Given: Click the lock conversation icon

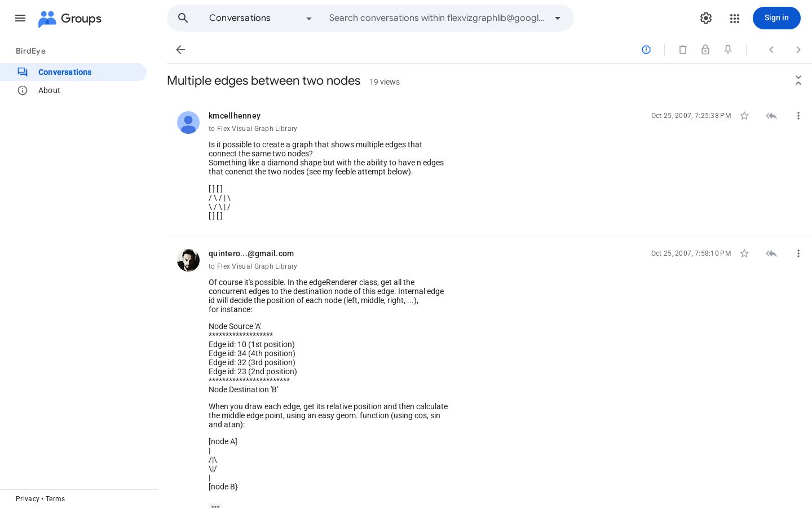Looking at the screenshot, I should pyautogui.click(x=705, y=50).
